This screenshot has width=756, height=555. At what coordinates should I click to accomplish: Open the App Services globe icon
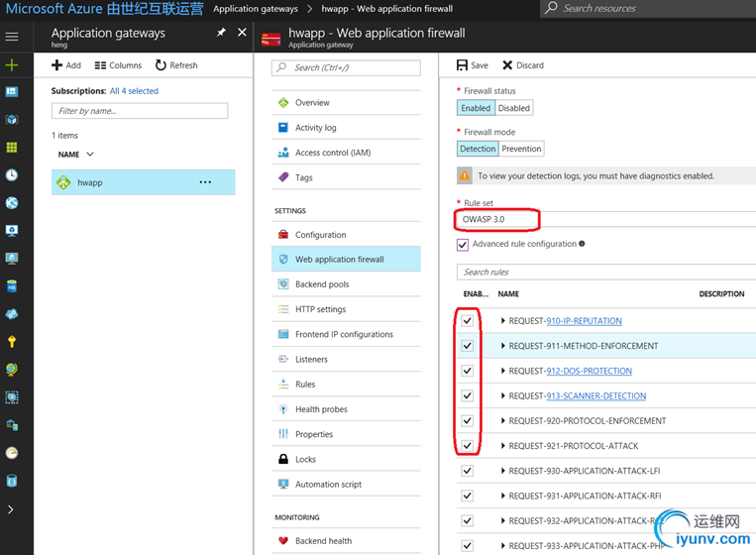12,203
